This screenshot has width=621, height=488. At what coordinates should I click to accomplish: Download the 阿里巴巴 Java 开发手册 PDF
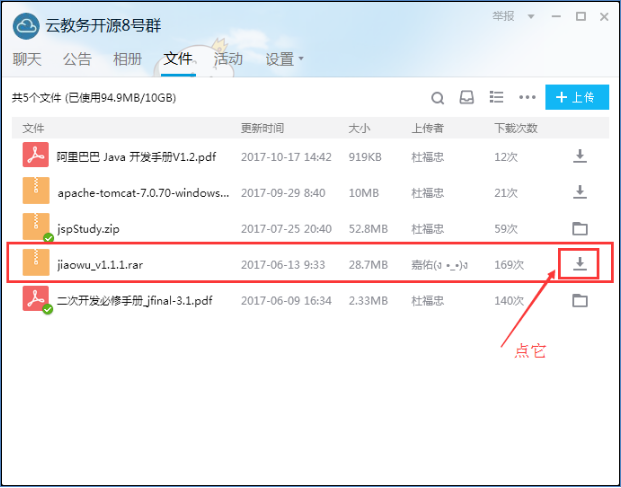(579, 156)
